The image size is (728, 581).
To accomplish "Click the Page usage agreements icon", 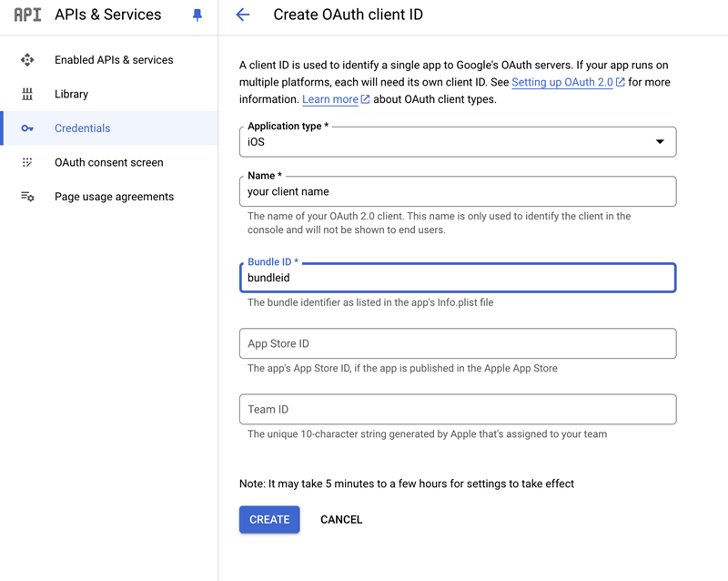I will pyautogui.click(x=27, y=197).
